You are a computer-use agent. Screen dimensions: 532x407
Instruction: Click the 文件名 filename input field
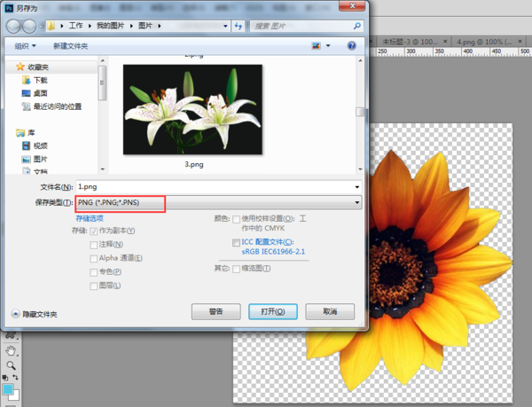pyautogui.click(x=218, y=187)
